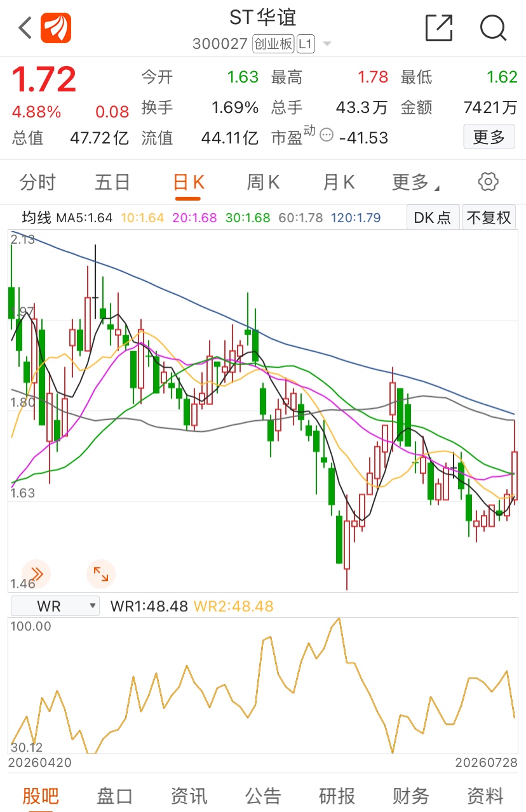Open the WR indicator dropdown
This screenshot has width=526, height=812.
(55, 606)
